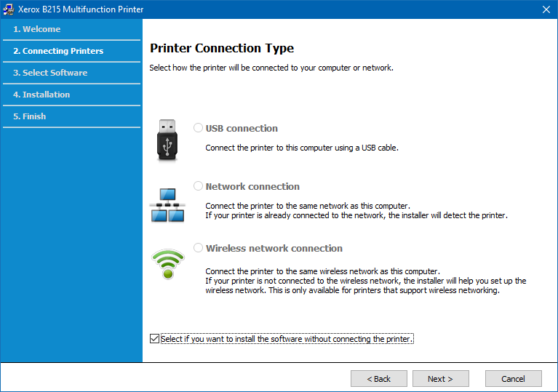Image resolution: width=558 pixels, height=392 pixels.
Task: Uncheck install software without connecting printer
Action: 154,339
